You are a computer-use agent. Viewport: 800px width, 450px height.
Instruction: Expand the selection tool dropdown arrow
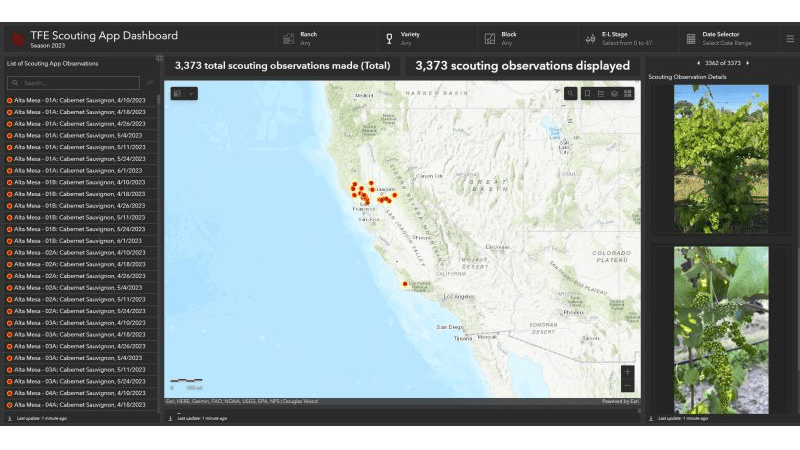point(191,93)
